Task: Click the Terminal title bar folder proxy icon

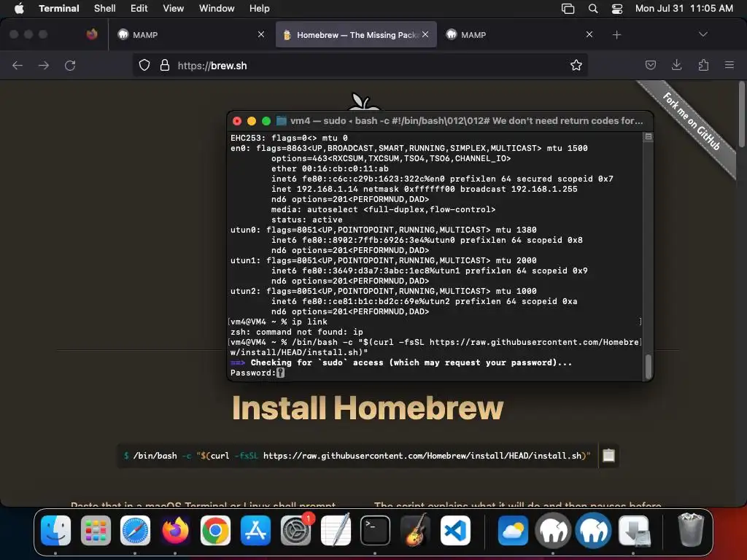Action: [282, 121]
